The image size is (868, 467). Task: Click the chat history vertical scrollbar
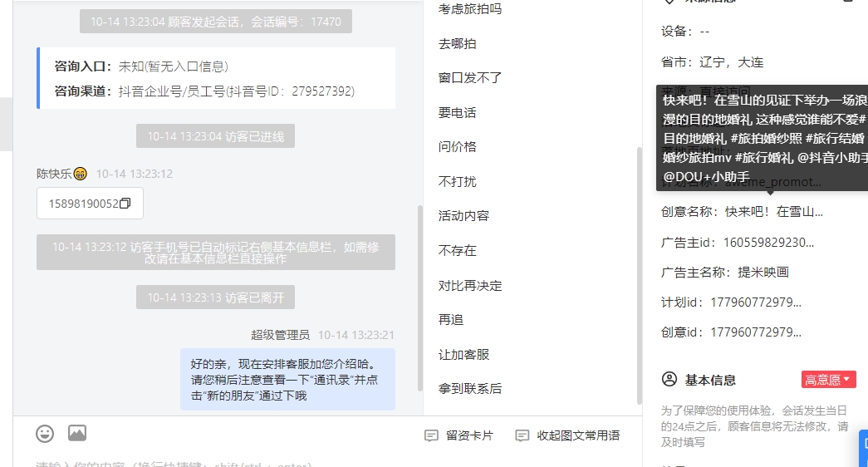coord(420,298)
